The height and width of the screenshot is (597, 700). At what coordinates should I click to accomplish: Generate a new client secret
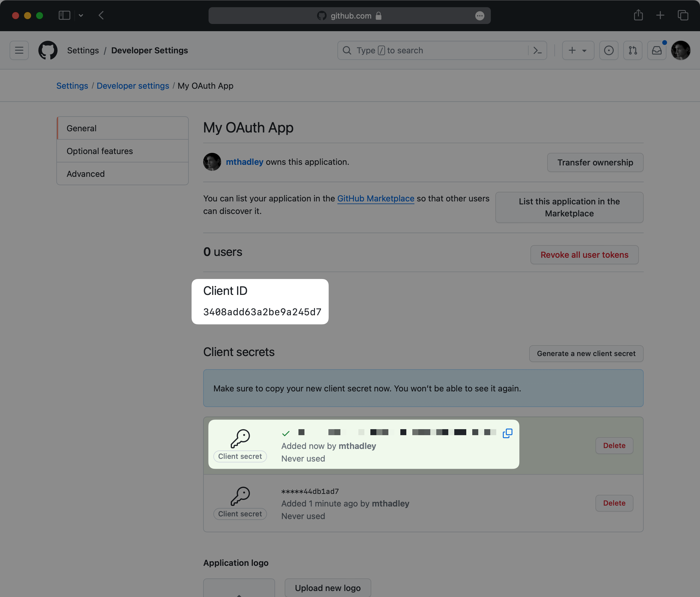tap(586, 353)
